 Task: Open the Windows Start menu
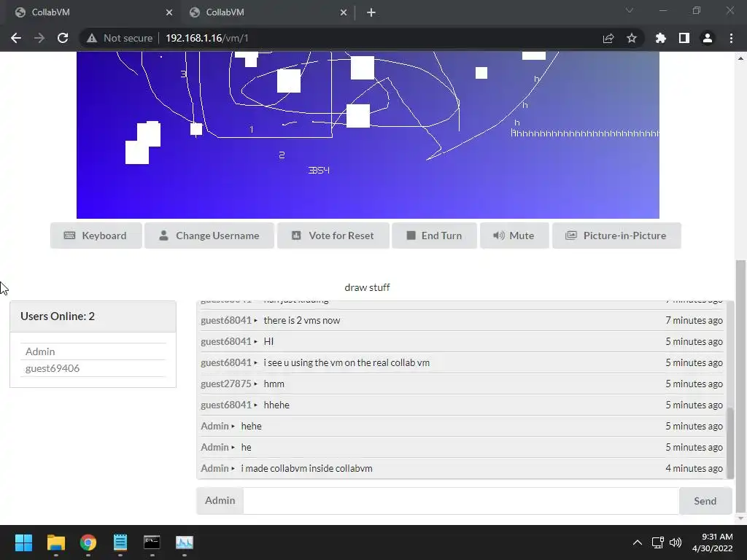[23, 542]
